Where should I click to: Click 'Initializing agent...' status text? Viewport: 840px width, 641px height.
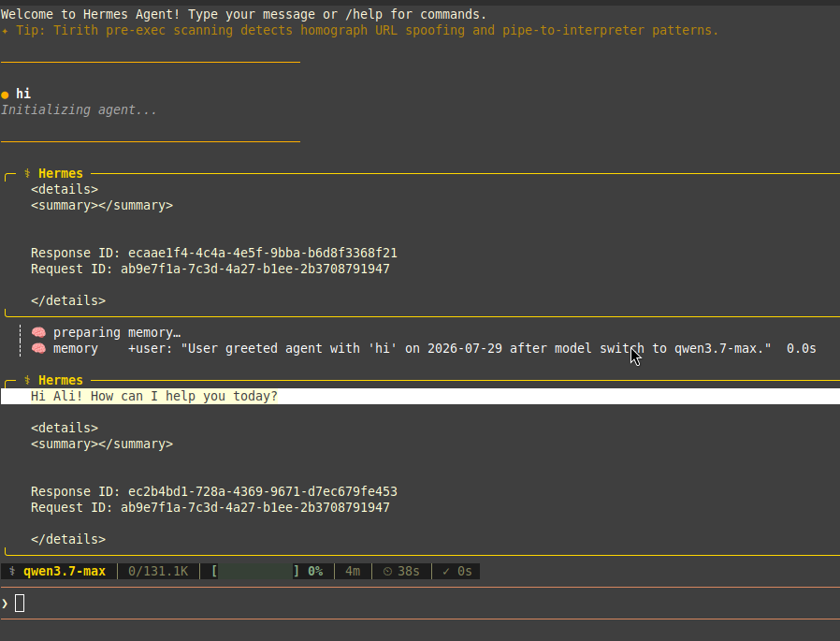pos(79,109)
